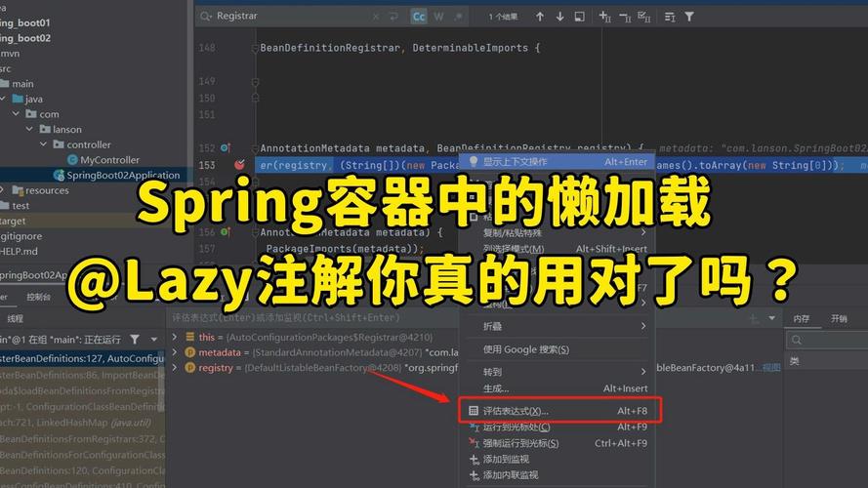Filter threads funnel icon in debugger
868x488 pixels.
click(x=135, y=339)
